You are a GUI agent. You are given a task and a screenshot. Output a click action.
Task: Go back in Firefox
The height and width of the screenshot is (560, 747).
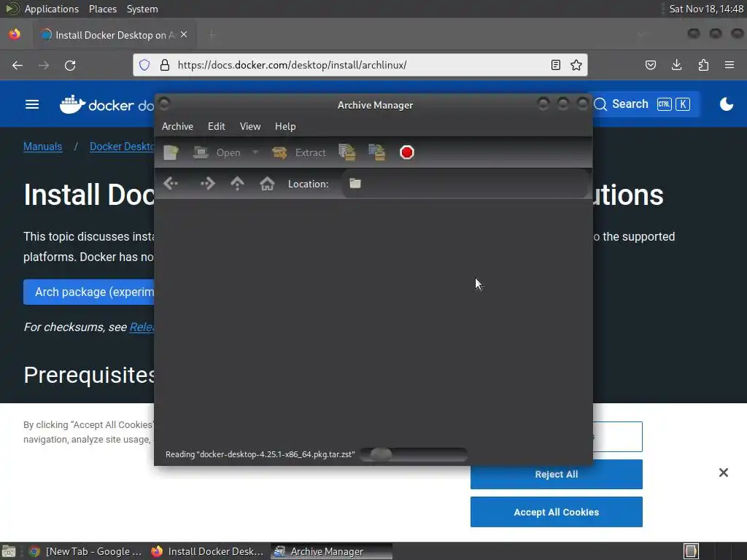18,65
